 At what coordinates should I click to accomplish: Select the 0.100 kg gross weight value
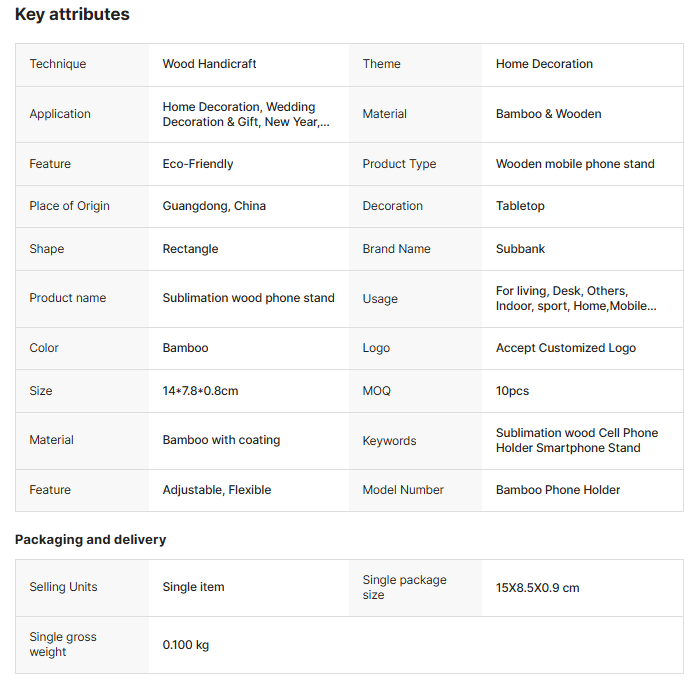186,645
